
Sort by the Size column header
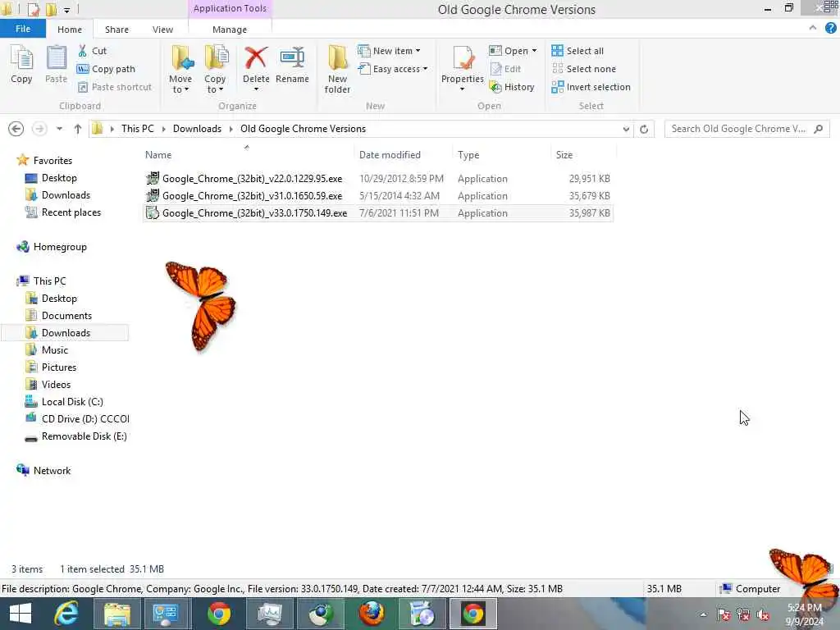click(564, 155)
